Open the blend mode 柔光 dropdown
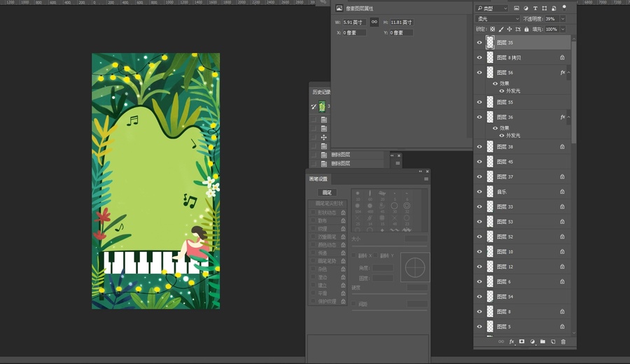630x364 pixels. (498, 19)
